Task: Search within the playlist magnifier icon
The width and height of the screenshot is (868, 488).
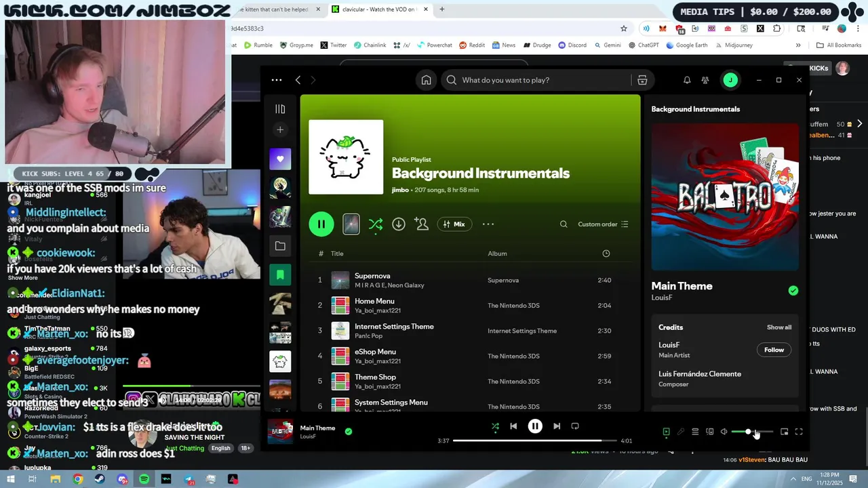Action: coord(564,224)
